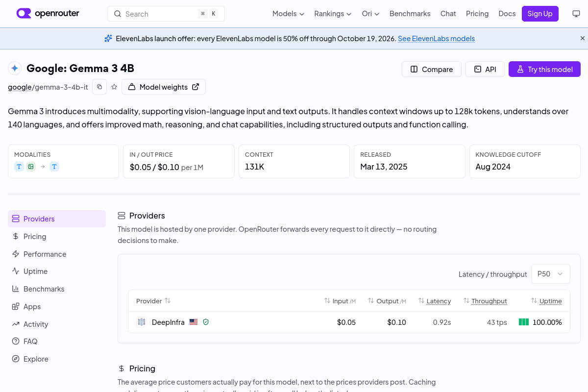Go to Activity in the sidebar
The image size is (588, 392).
click(x=57, y=324)
